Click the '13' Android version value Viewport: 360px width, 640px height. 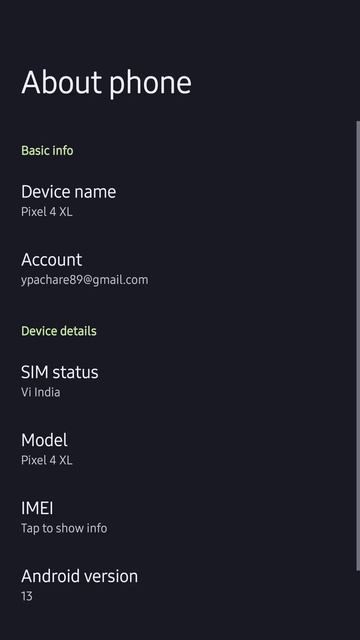click(27, 596)
